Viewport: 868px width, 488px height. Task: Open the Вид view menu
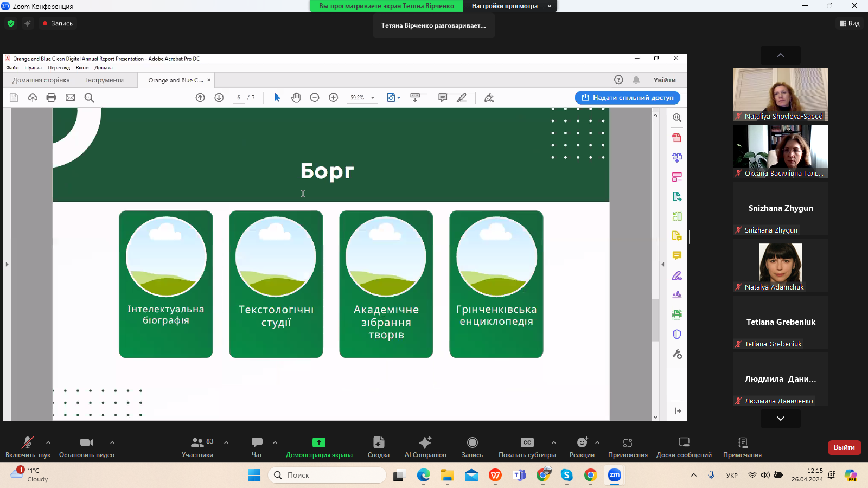(850, 23)
